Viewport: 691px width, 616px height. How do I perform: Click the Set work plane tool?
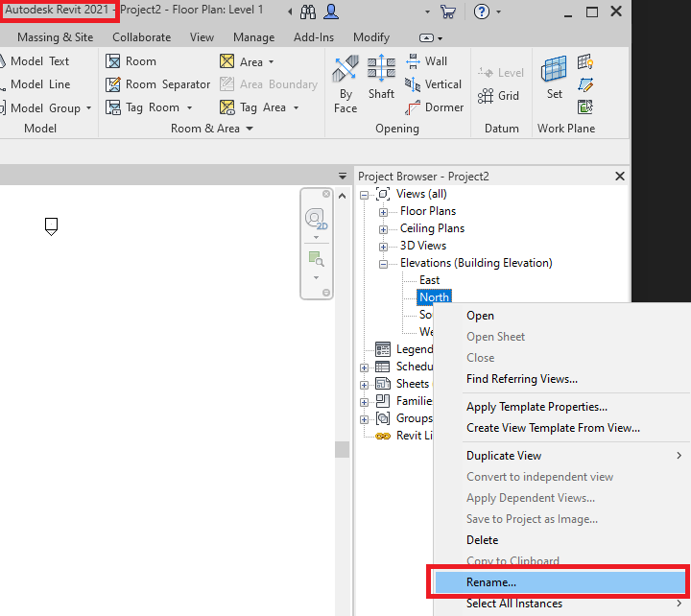[x=554, y=78]
